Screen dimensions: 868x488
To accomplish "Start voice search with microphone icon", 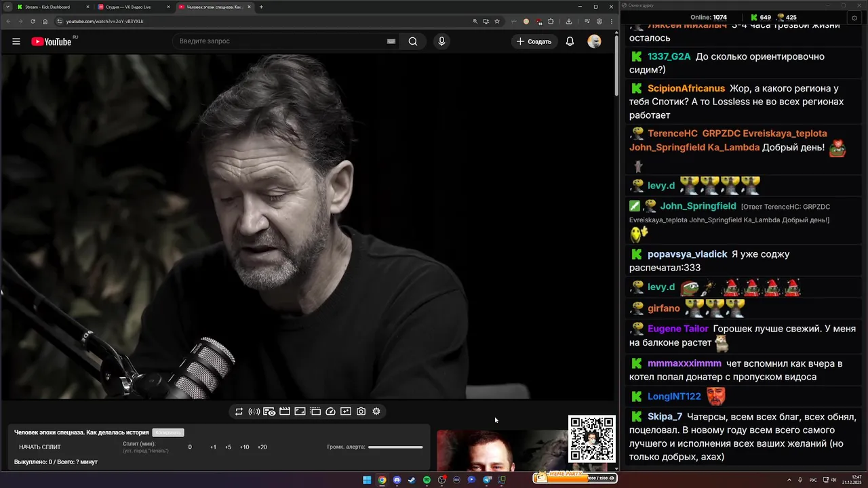I will coord(441,41).
